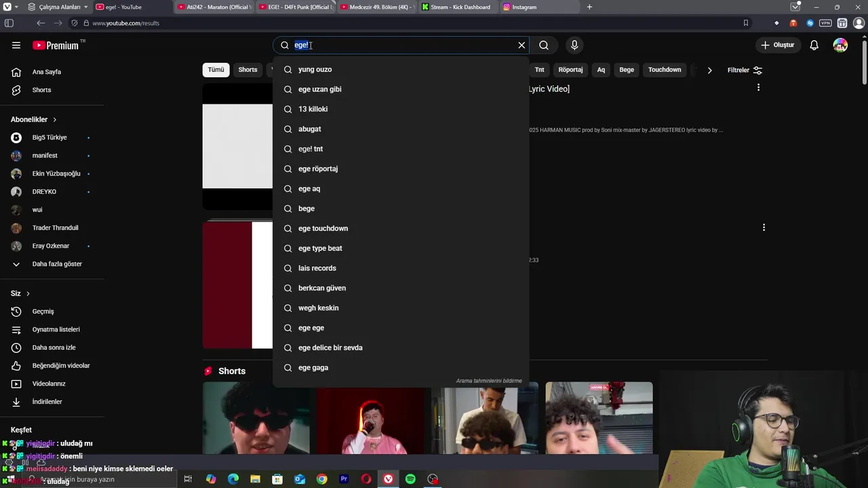
Task: Choose suggestion ege uzan gibi
Action: click(x=401, y=89)
